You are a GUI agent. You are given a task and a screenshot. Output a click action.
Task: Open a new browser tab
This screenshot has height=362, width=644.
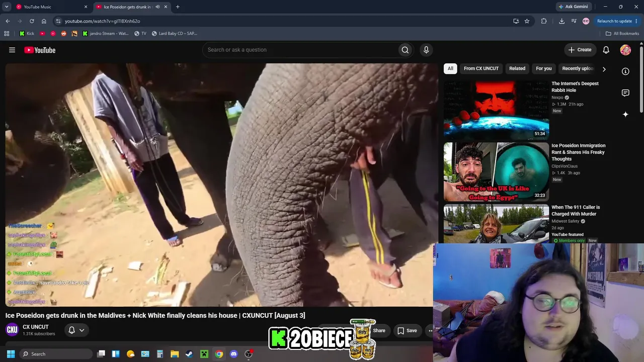(x=178, y=7)
